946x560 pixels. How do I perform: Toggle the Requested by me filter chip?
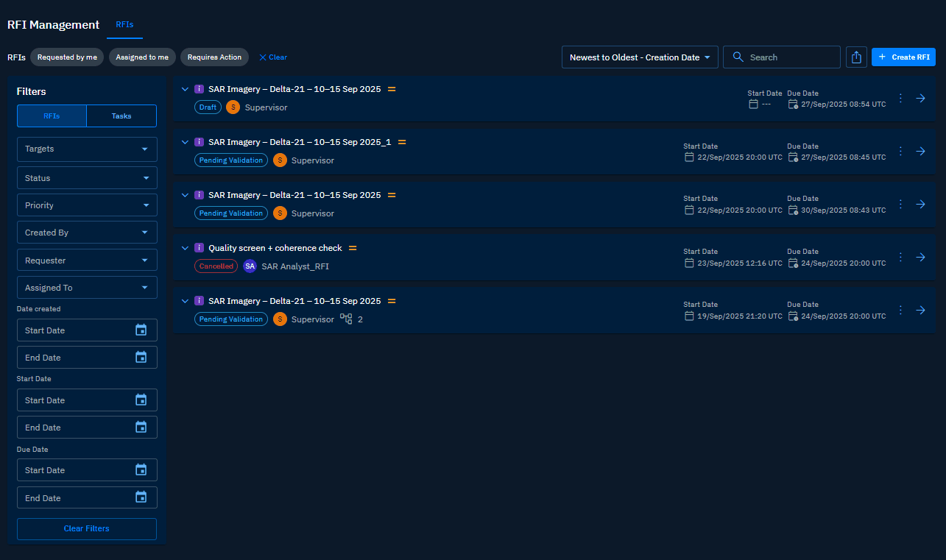tap(67, 57)
